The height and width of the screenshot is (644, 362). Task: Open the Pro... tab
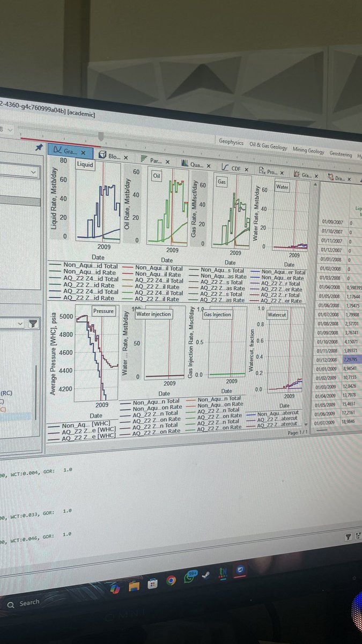tap(268, 171)
